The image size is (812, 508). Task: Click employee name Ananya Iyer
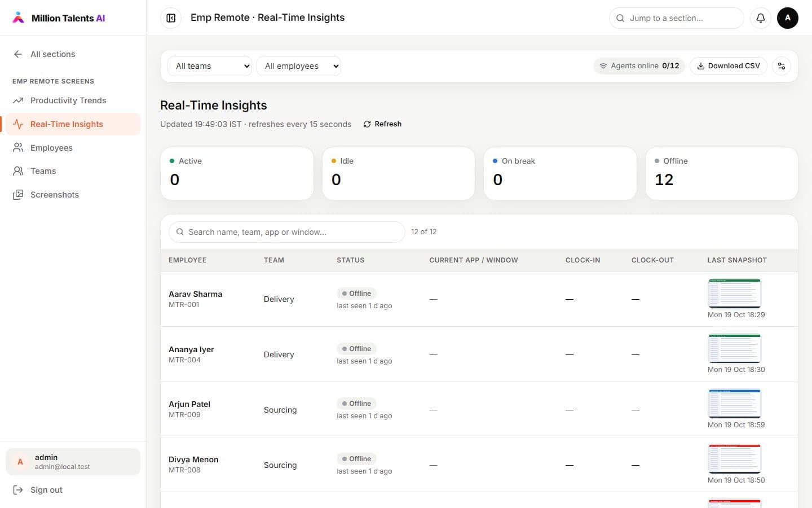coord(191,349)
